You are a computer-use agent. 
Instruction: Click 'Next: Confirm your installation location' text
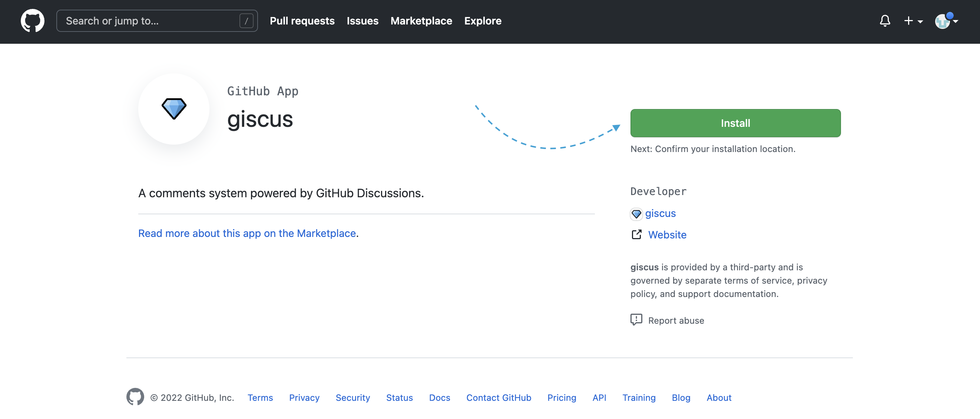pyautogui.click(x=712, y=149)
